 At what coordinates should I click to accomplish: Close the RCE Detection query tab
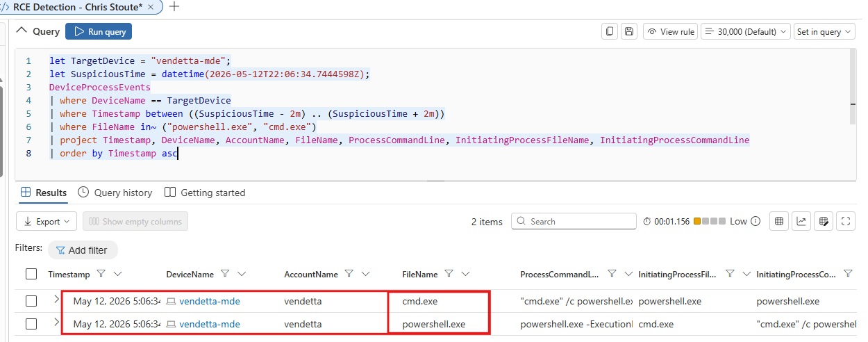tap(151, 6)
